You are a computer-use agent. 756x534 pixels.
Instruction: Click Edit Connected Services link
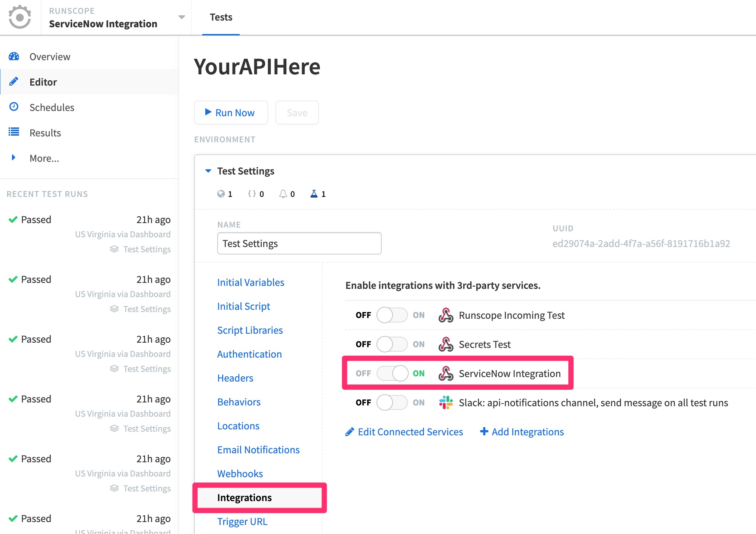410,432
